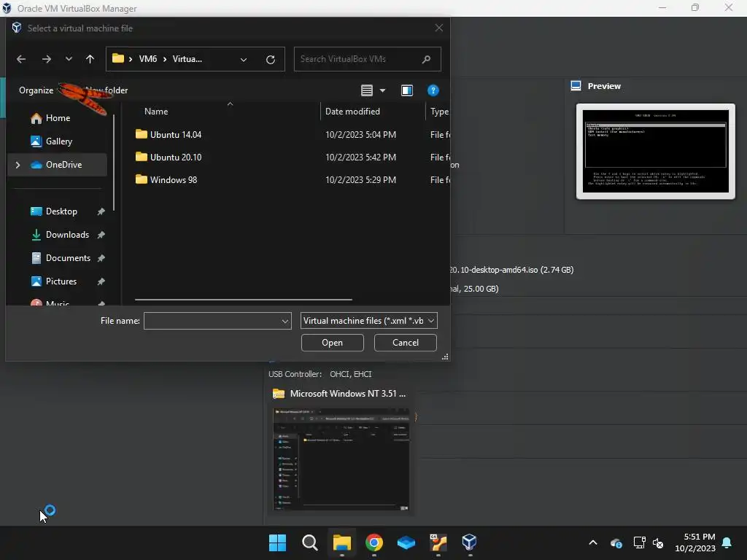Image resolution: width=747 pixels, height=560 pixels.
Task: Show hidden tray icons chevron
Action: [593, 542]
